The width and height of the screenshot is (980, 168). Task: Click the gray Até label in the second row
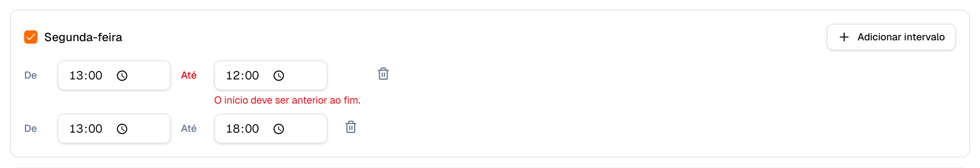pyautogui.click(x=189, y=128)
